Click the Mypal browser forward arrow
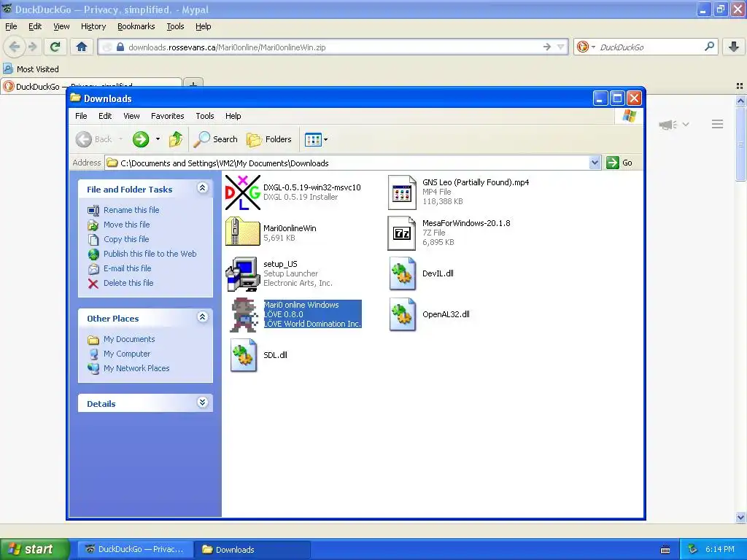The width and height of the screenshot is (747, 560). pos(32,47)
